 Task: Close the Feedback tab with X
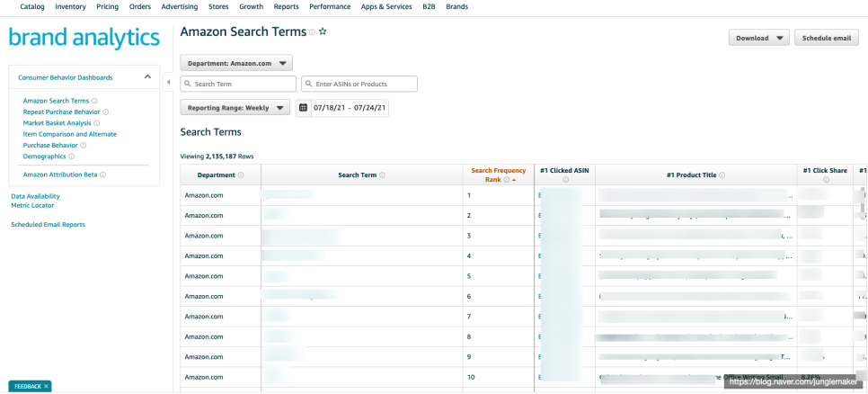click(47, 386)
